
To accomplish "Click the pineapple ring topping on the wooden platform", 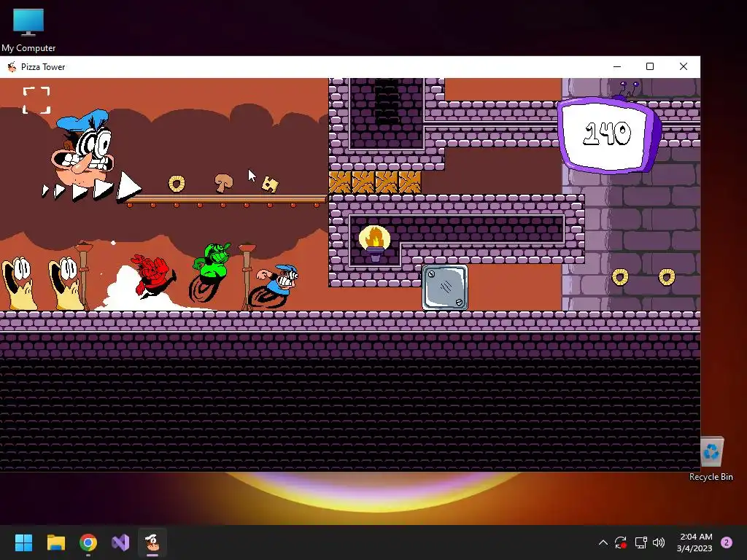I will click(x=177, y=183).
